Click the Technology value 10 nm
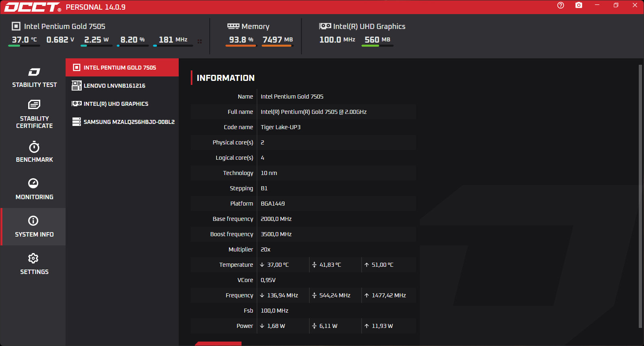Screen dimensions: 644x346 click(269, 173)
